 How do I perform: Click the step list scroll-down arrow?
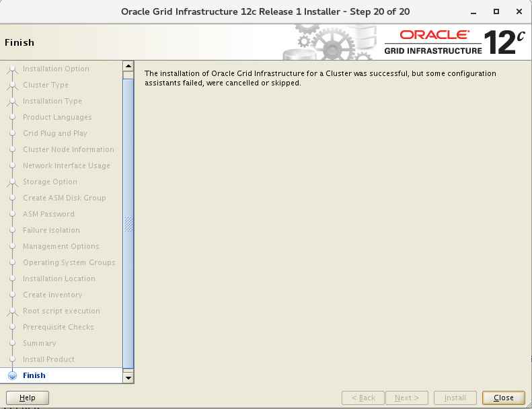128,377
